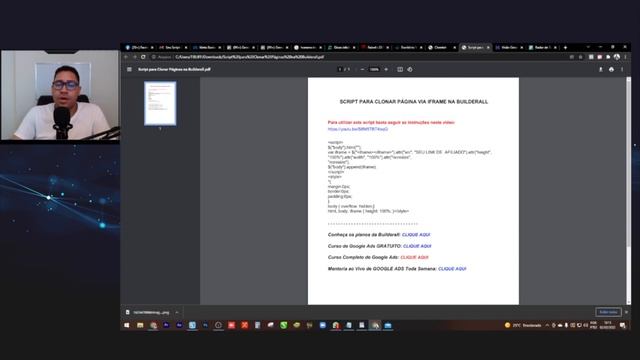Bookmark this page with the star icon
Screen dimensions: 640x360
click(580, 57)
